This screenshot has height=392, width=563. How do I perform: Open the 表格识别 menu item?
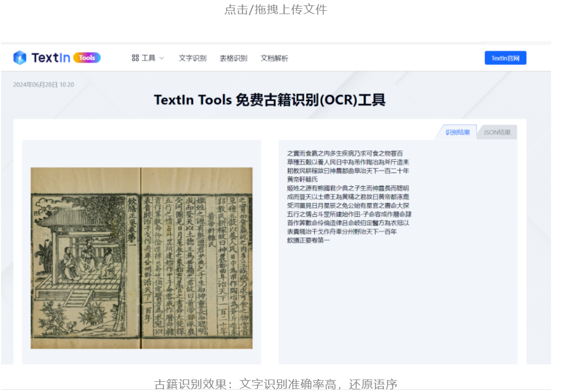[234, 58]
